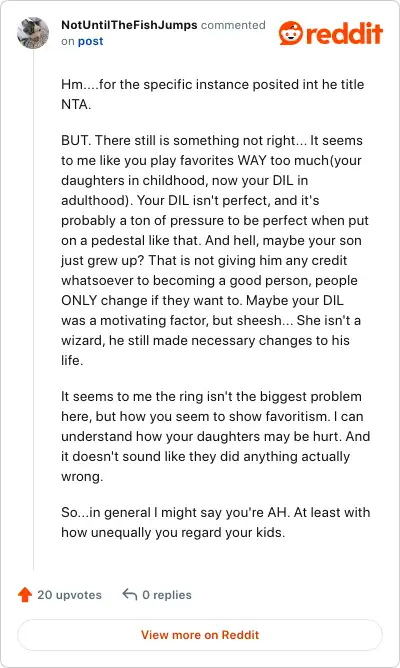
Task: Click the final paragraph starting "So...in general"
Action: [x=216, y=522]
